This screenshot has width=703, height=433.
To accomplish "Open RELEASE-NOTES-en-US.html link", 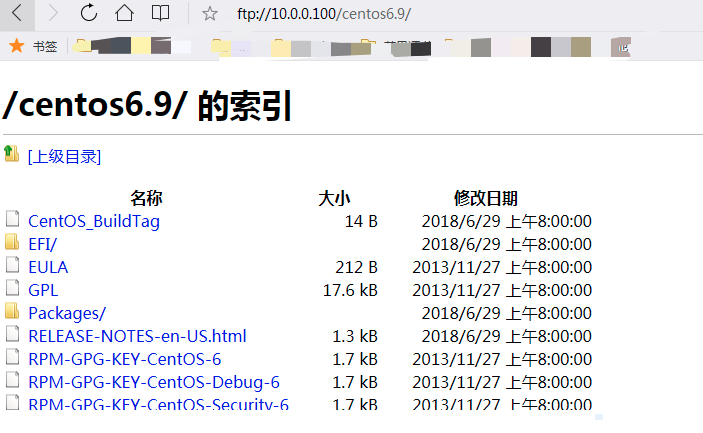I will 137,336.
